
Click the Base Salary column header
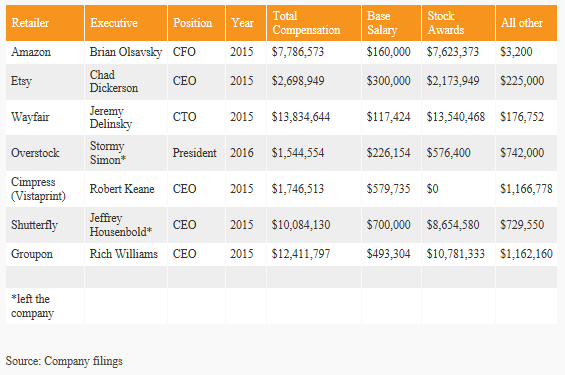click(391, 23)
